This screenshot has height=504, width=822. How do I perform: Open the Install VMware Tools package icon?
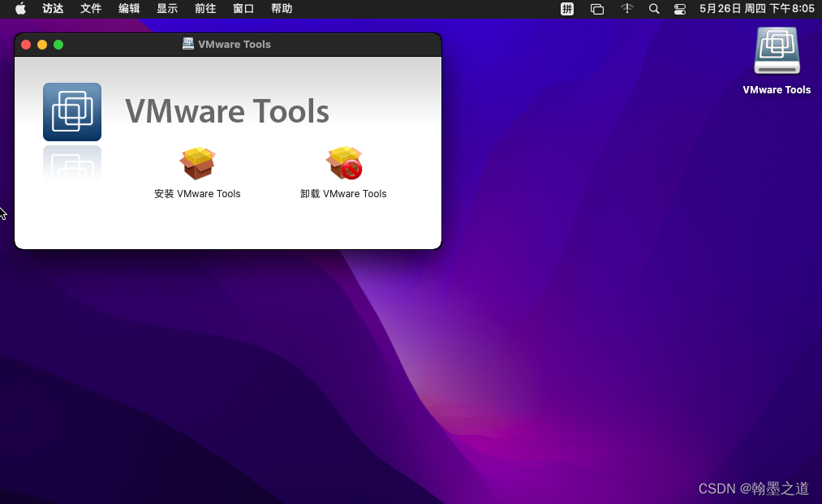(x=197, y=163)
